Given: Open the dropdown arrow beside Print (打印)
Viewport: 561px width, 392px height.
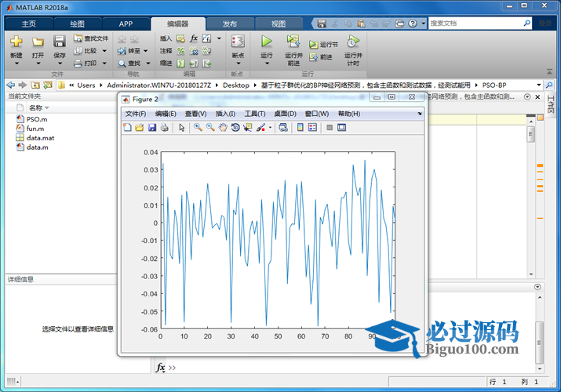Looking at the screenshot, I should coord(104,64).
